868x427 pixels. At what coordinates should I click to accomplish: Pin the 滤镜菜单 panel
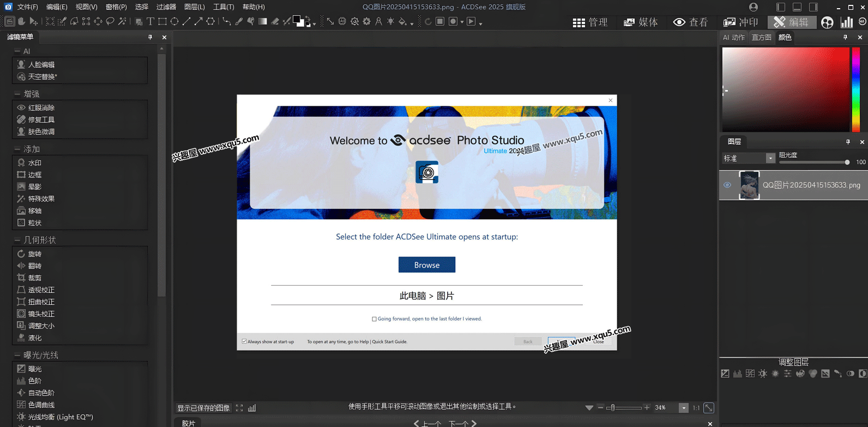pyautogui.click(x=150, y=37)
